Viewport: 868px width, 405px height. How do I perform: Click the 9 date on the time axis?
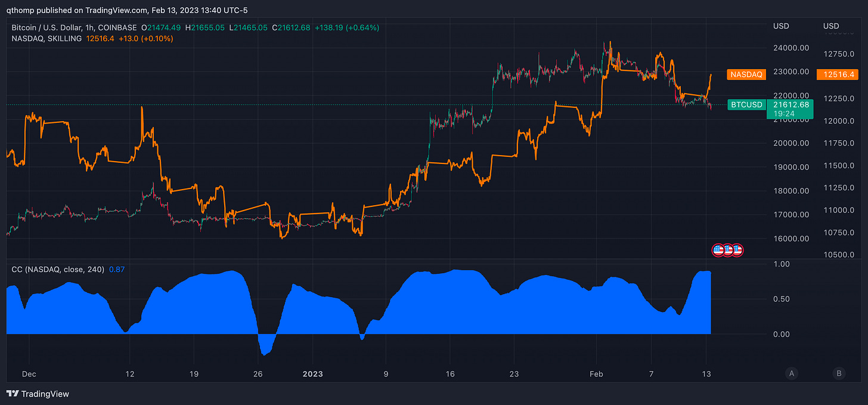[386, 374]
